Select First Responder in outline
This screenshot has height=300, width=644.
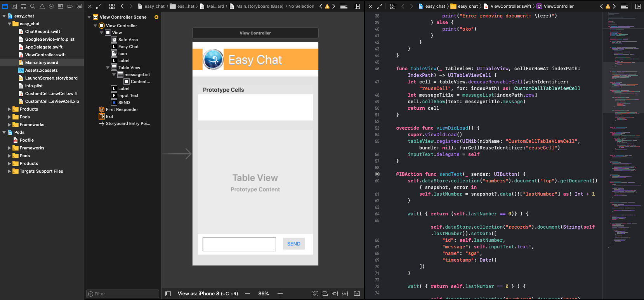click(x=119, y=109)
